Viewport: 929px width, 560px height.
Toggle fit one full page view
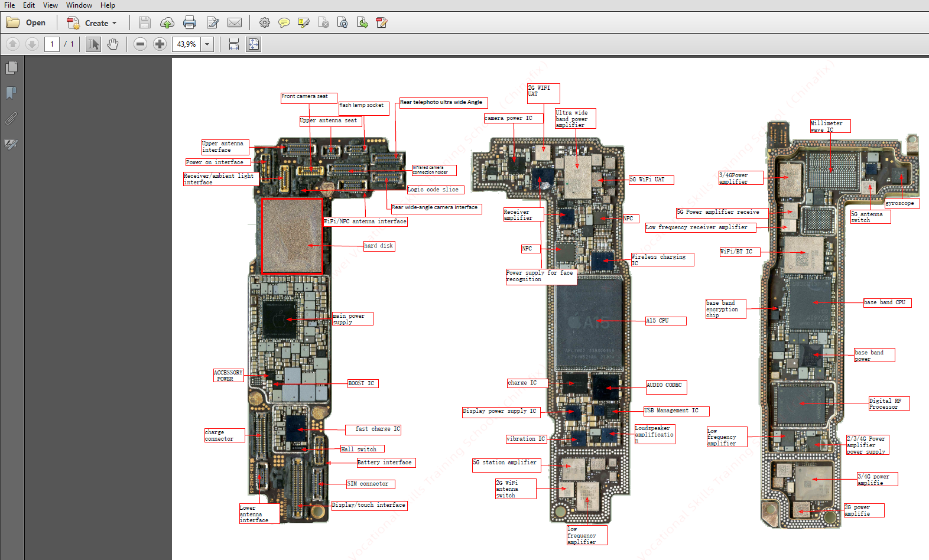click(254, 44)
